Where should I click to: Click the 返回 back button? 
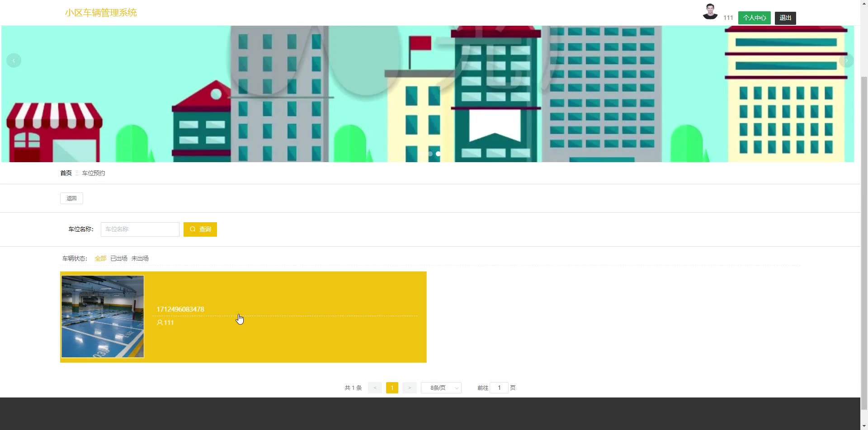coord(71,198)
